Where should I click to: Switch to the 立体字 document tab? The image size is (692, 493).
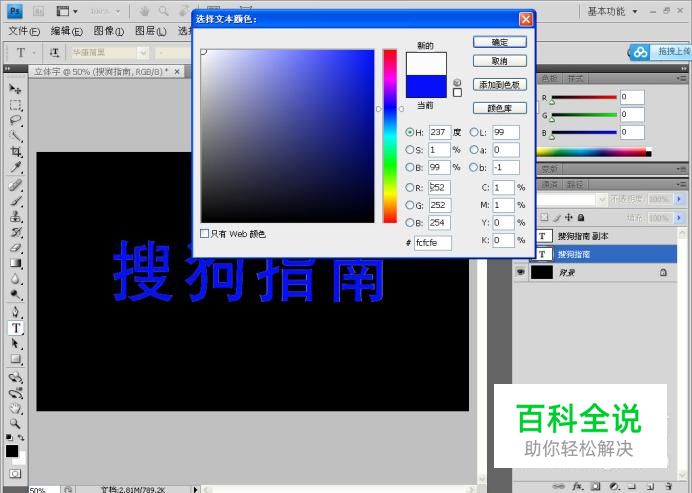click(101, 71)
